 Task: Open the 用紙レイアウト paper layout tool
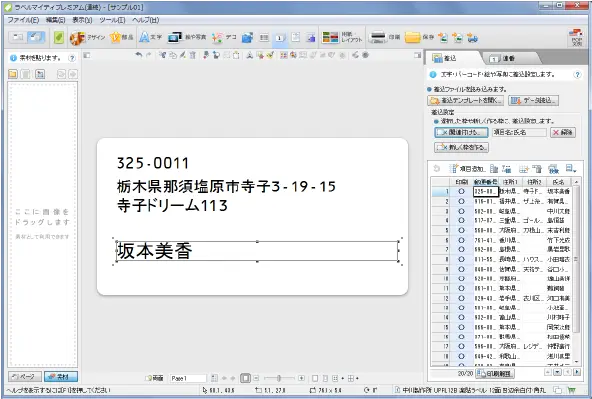[342, 37]
